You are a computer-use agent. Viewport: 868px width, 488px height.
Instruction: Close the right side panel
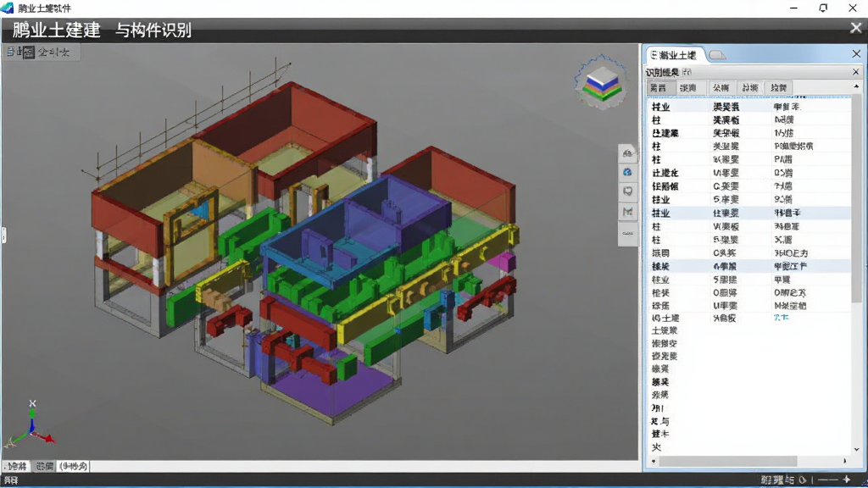pyautogui.click(x=856, y=53)
